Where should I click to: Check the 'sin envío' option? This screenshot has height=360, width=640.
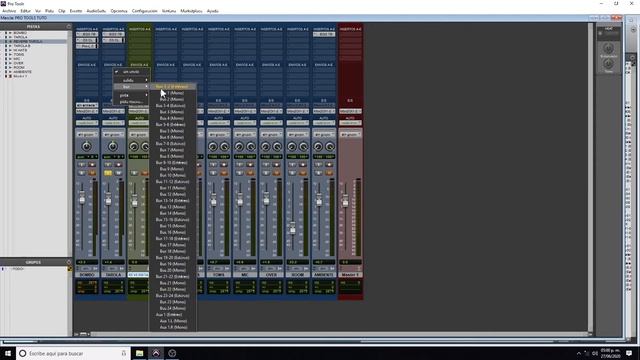click(x=131, y=72)
